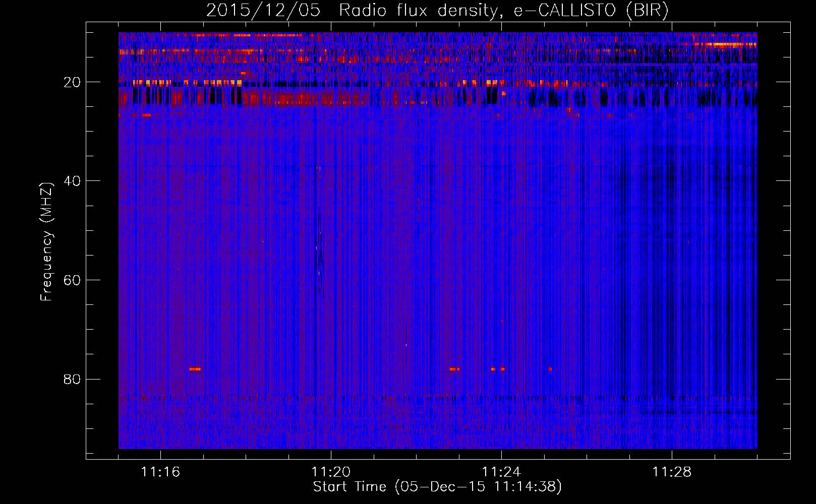Click the plot title '2015/12/05 Radio flux density, e-CALLISTO (BIR)'

pyautogui.click(x=437, y=10)
